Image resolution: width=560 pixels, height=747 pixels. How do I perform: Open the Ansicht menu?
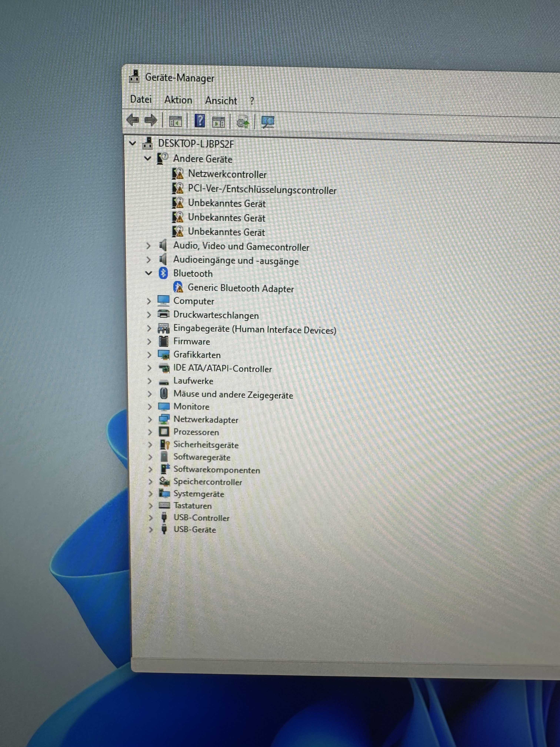click(x=221, y=101)
